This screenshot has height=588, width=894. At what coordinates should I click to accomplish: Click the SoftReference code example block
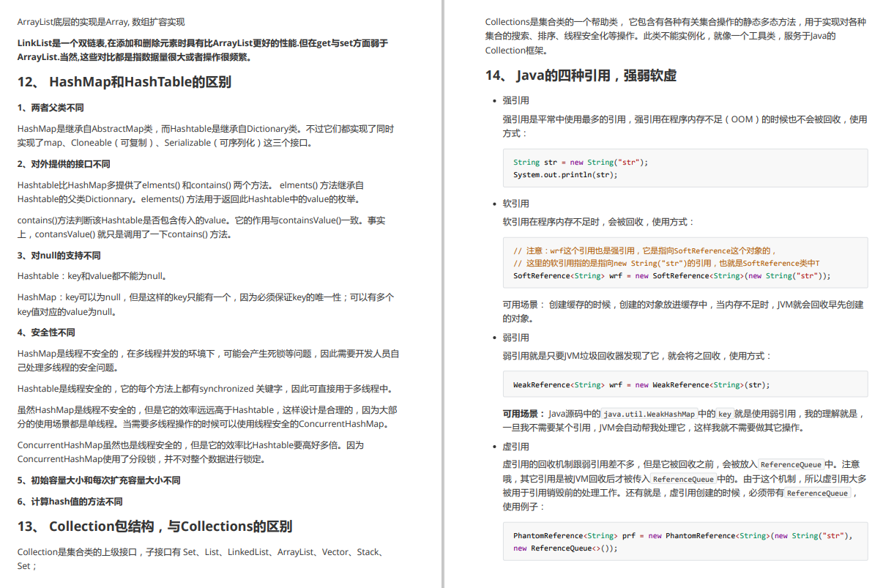687,263
